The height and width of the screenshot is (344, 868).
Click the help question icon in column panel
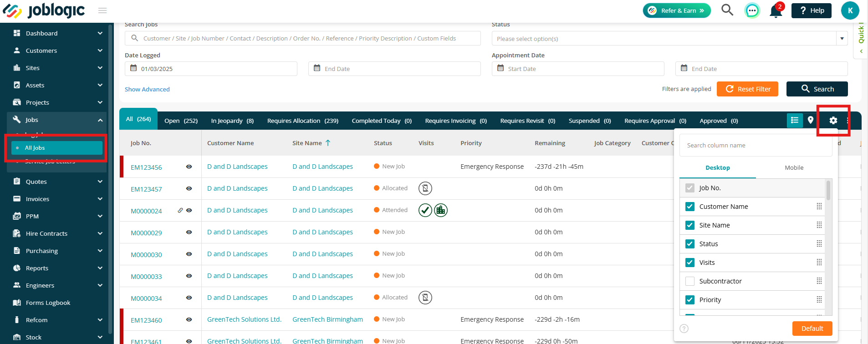(684, 329)
